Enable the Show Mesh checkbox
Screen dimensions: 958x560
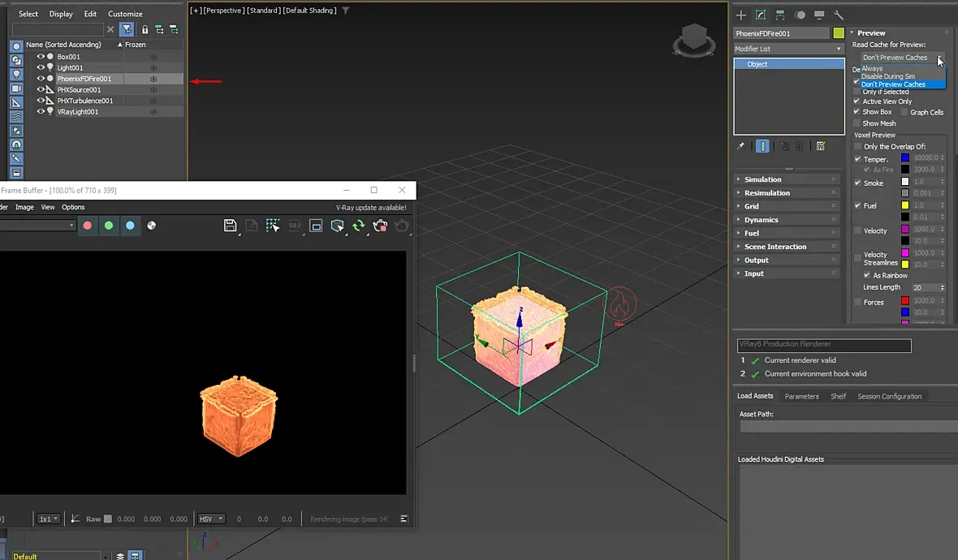[x=857, y=123]
